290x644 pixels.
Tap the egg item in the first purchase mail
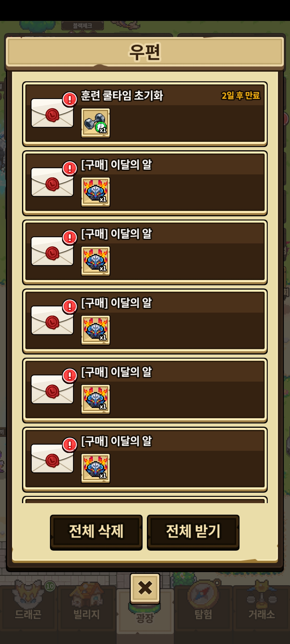(96, 192)
